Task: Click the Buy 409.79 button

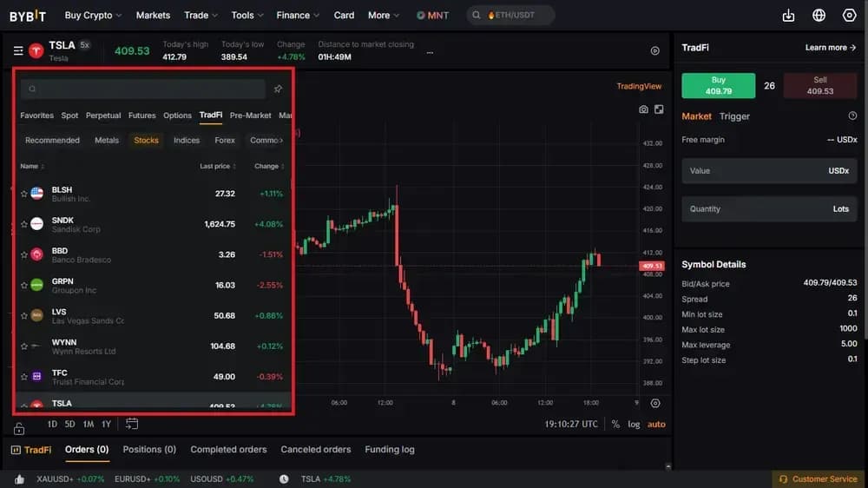Action: 719,86
